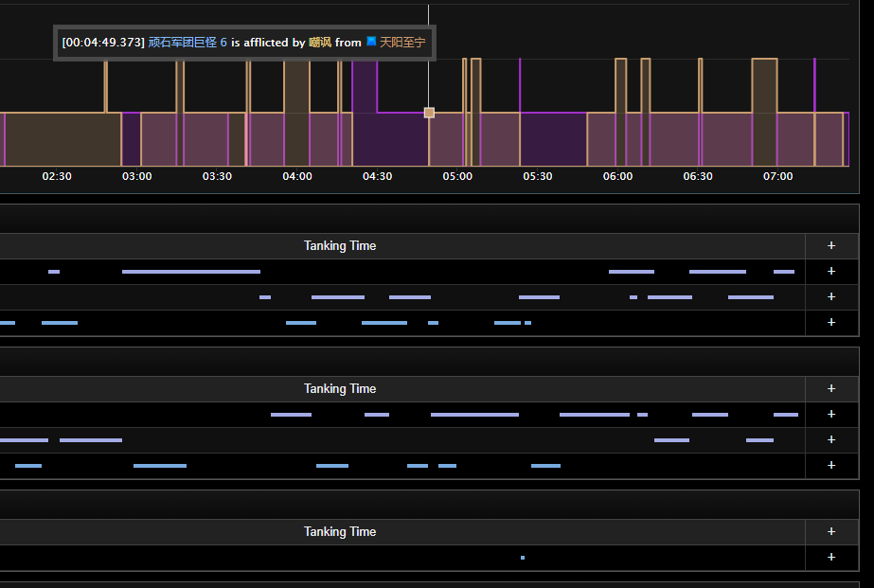The height and width of the screenshot is (588, 874).
Task: Click the 04:30 label on the time axis
Action: coord(377,176)
